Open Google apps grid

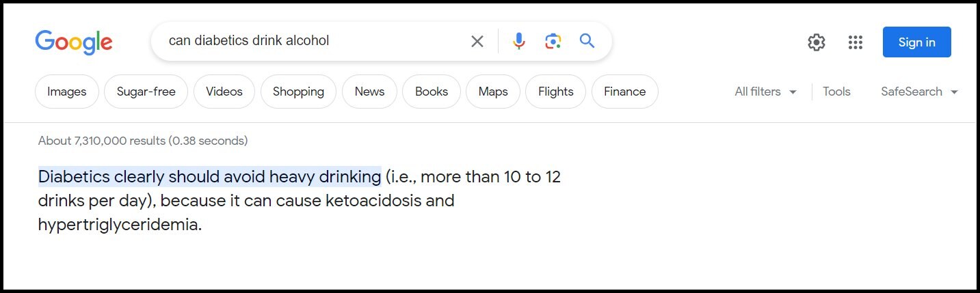(x=855, y=42)
